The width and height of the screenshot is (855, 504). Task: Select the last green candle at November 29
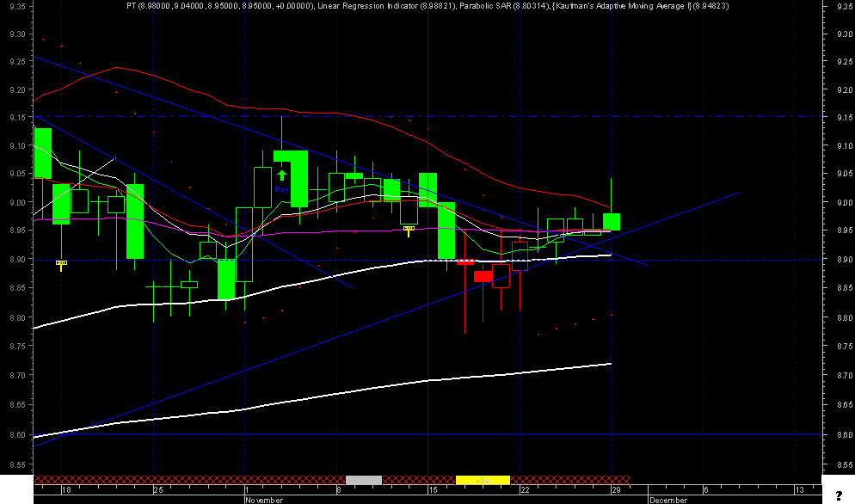[x=612, y=221]
